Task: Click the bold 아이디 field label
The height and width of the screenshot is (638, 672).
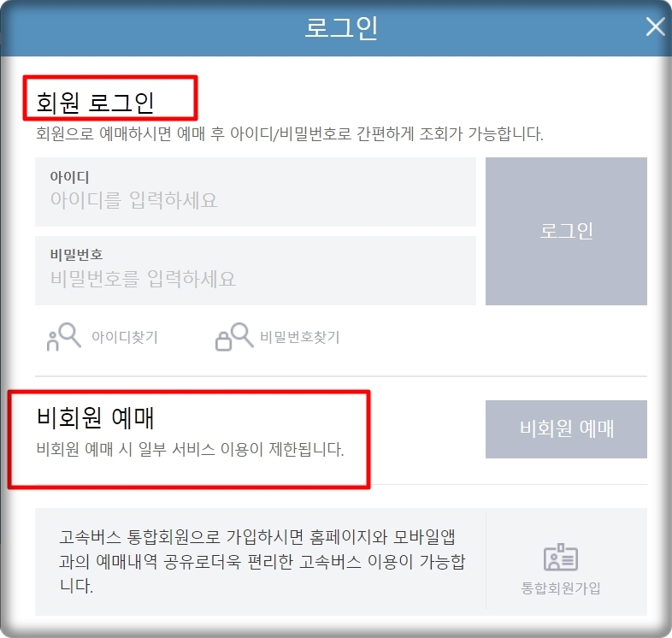Action: (x=69, y=177)
